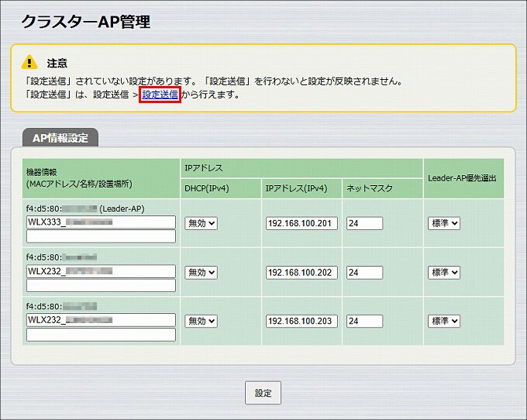Click the 機器情報 column header
The width and height of the screenshot is (527, 420).
pyautogui.click(x=101, y=178)
